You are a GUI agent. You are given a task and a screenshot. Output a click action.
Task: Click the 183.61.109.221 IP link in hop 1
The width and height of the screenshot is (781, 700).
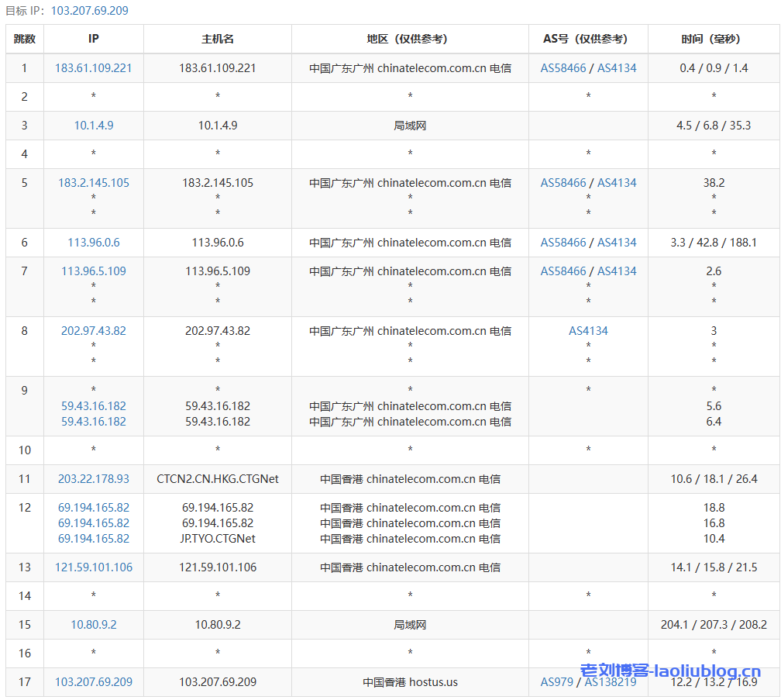coord(93,68)
